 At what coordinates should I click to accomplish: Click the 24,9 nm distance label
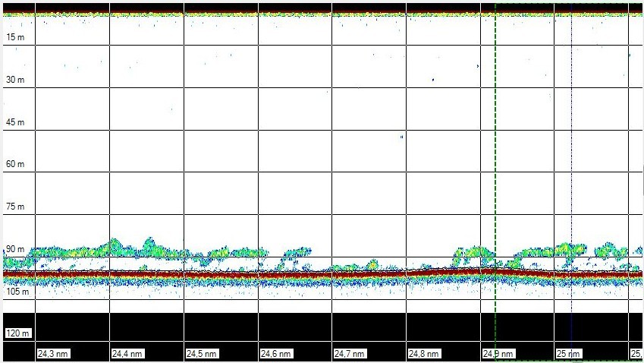click(498, 354)
